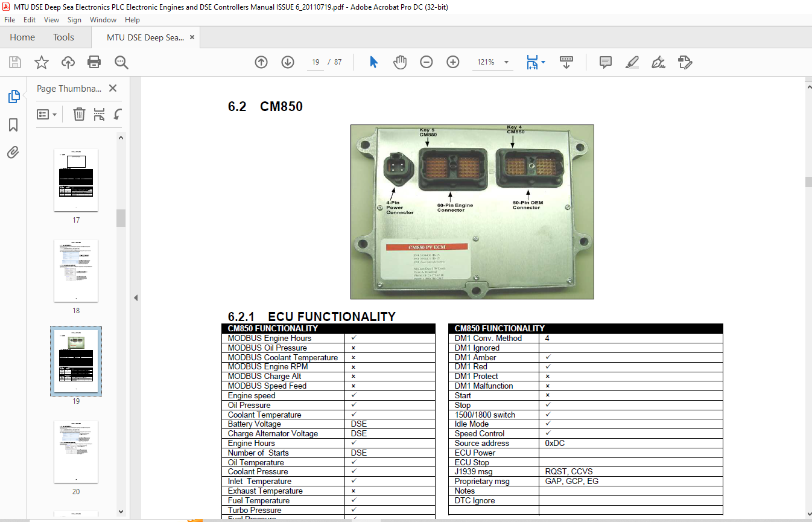Open the Attachments paperclip panel
Viewport: 812px width, 522px height.
pyautogui.click(x=13, y=153)
